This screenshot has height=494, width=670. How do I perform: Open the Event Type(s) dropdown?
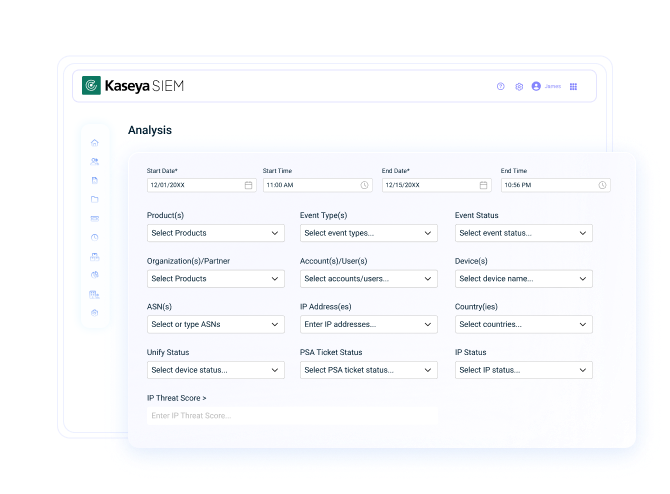[368, 233]
